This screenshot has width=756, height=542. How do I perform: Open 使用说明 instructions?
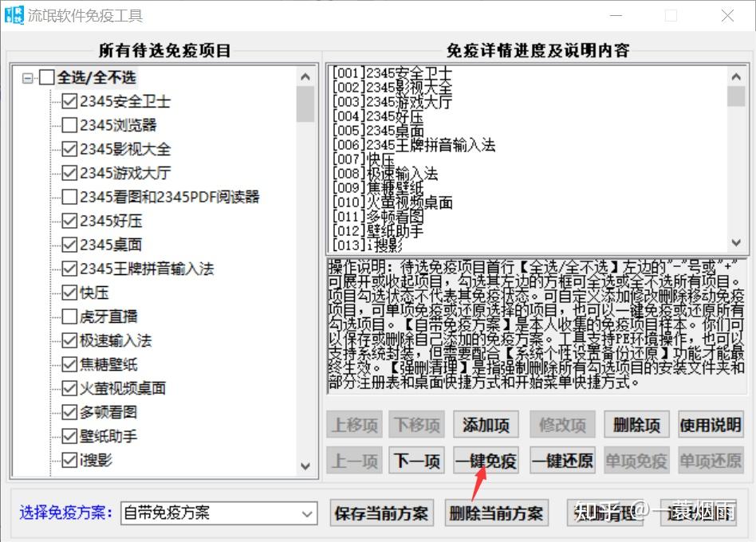[x=711, y=425]
